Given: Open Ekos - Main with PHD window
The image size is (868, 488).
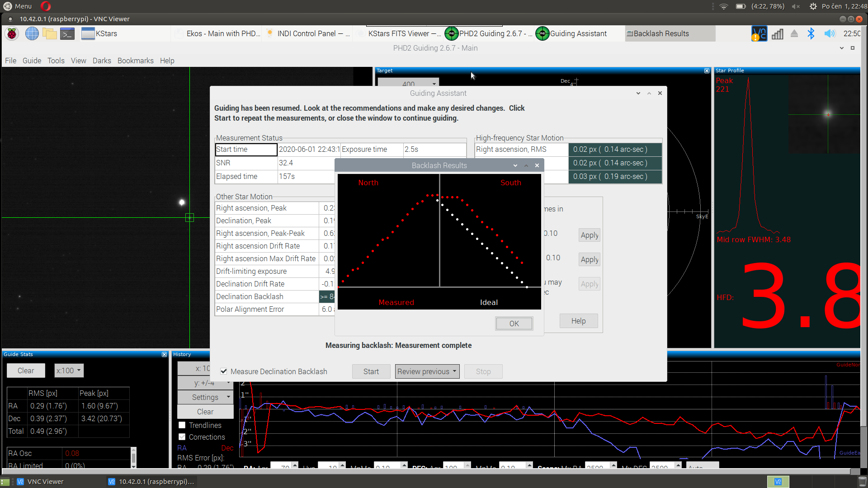Looking at the screenshot, I should [217, 33].
